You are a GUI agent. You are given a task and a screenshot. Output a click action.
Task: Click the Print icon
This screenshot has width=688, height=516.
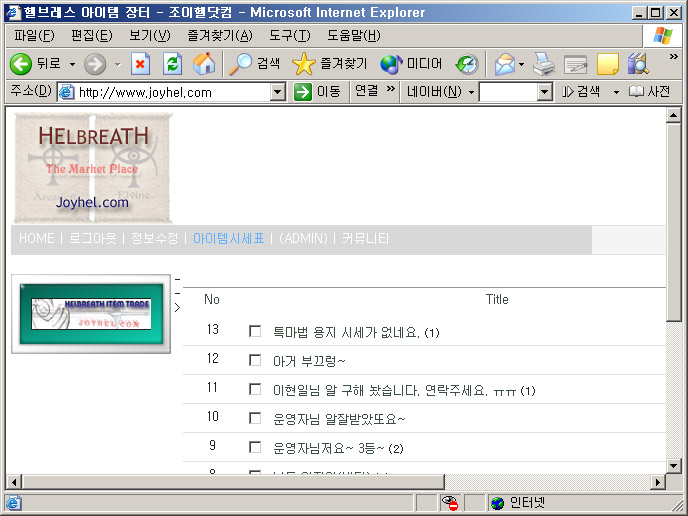(543, 64)
